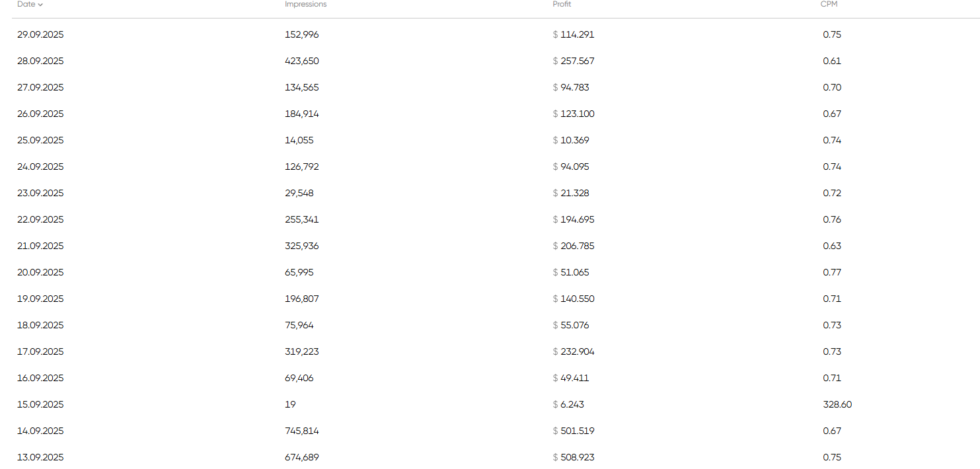Image resolution: width=980 pixels, height=469 pixels.
Task: Click the 325,936 impressions value
Action: (302, 246)
